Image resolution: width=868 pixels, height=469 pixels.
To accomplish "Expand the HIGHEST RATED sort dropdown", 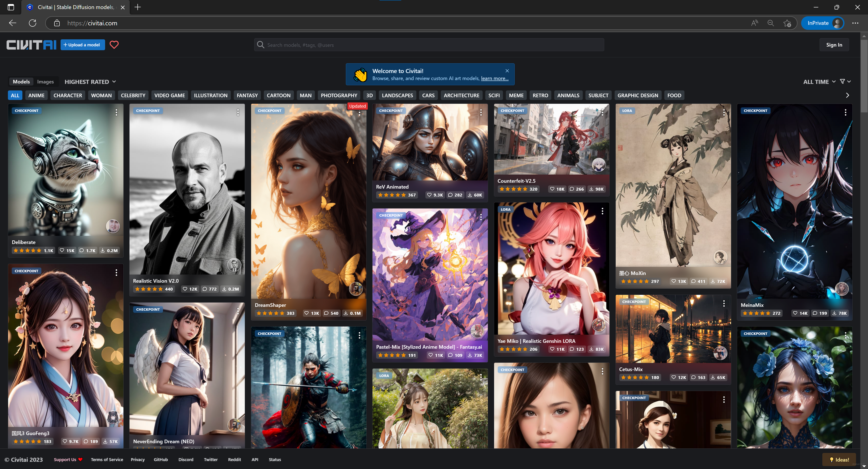I will 90,82.
